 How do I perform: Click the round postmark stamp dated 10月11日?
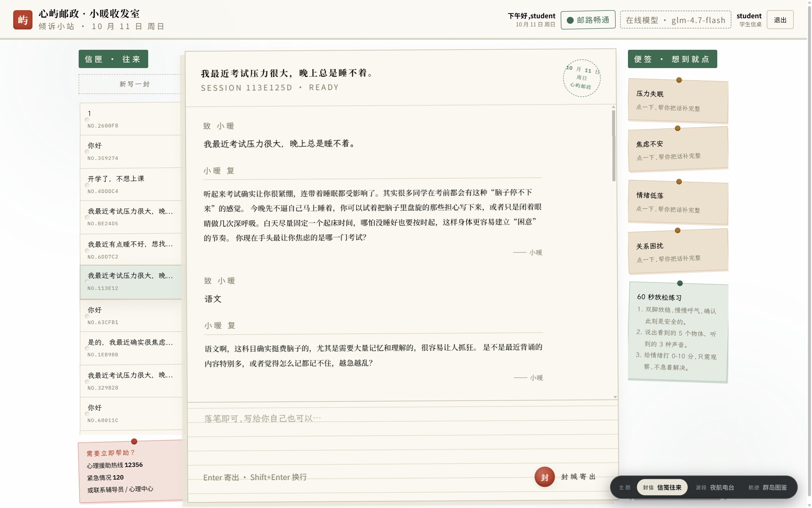(582, 78)
